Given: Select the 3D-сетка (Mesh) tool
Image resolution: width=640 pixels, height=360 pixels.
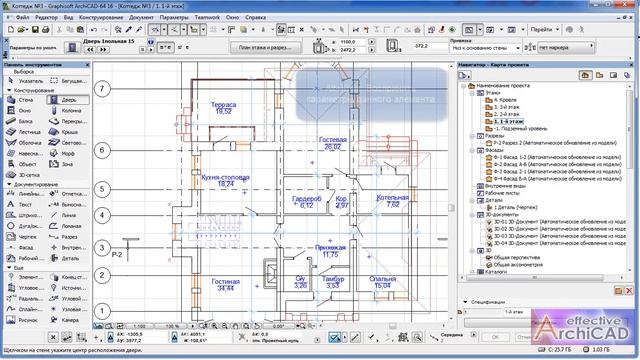Looking at the screenshot, I should pyautogui.click(x=24, y=175).
